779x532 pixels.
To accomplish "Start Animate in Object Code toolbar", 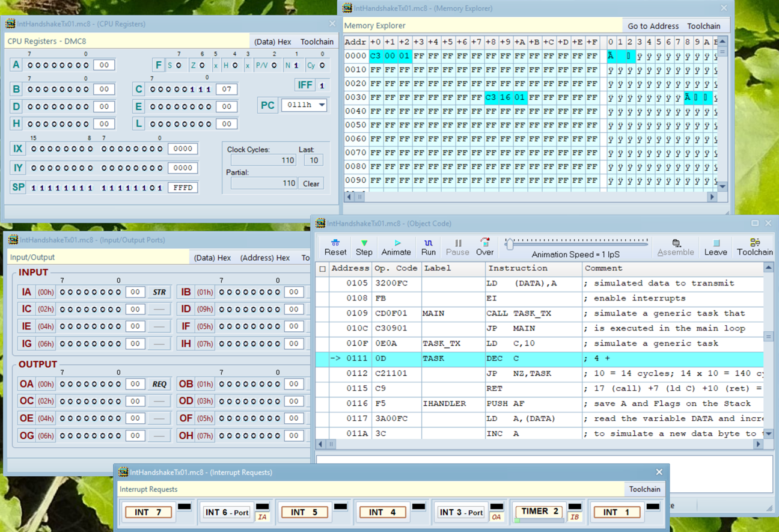I will click(x=396, y=247).
